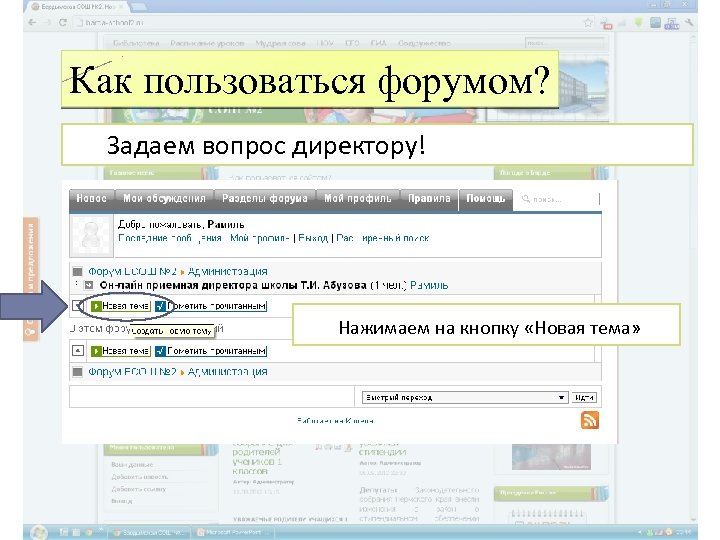
Task: Click the green shield extension icon in the browser toolbar
Action: point(638,22)
